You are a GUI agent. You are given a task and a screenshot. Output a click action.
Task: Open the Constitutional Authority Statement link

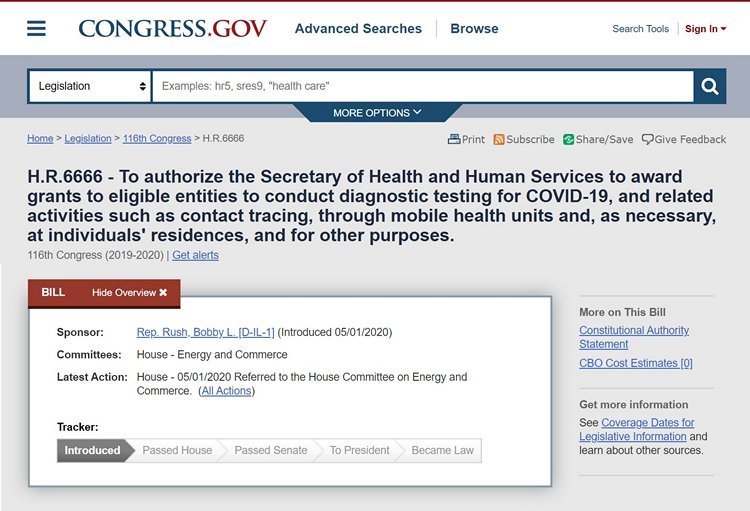pyautogui.click(x=634, y=337)
